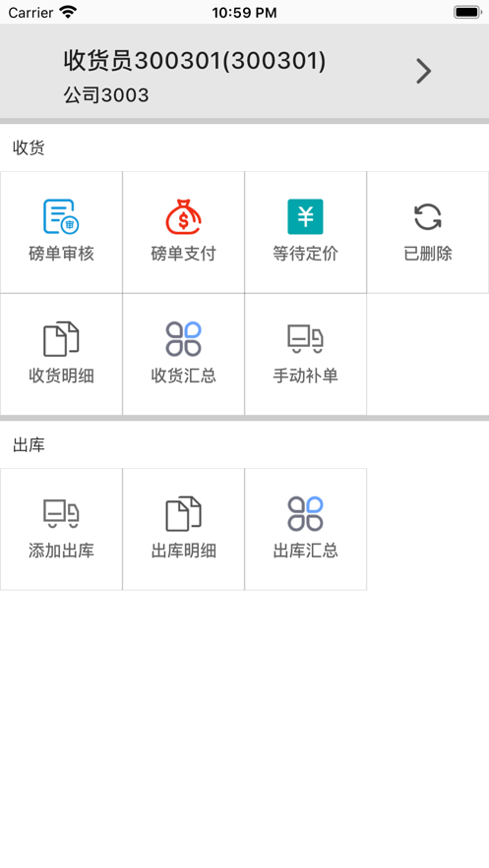Click the 收货 section header
489x868 pixels.
(x=29, y=147)
